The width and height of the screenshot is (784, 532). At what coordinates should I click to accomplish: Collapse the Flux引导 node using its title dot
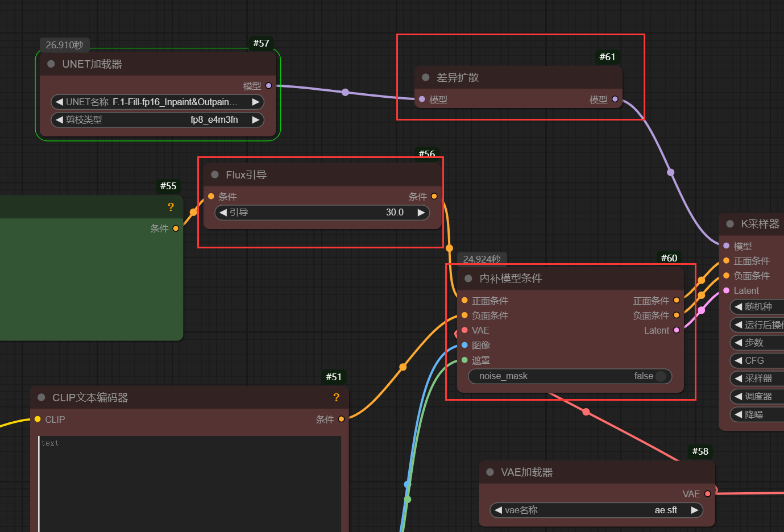coord(215,174)
